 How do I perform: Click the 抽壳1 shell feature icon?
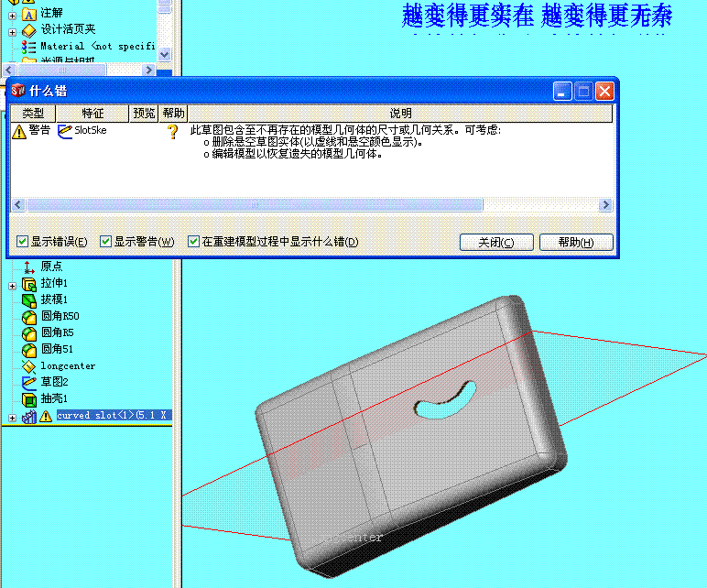[29, 399]
